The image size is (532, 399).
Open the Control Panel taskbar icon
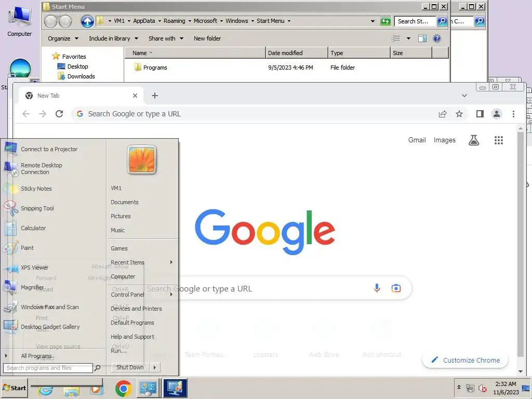pos(148,388)
